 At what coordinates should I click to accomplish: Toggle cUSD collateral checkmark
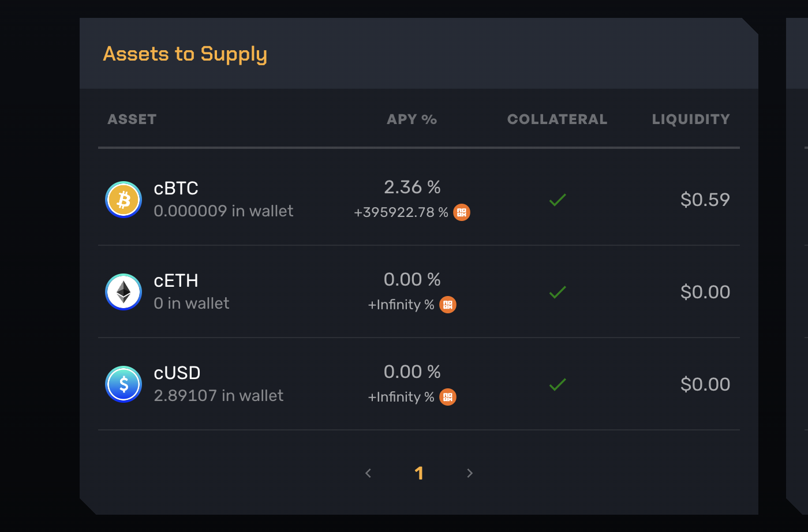pos(558,385)
